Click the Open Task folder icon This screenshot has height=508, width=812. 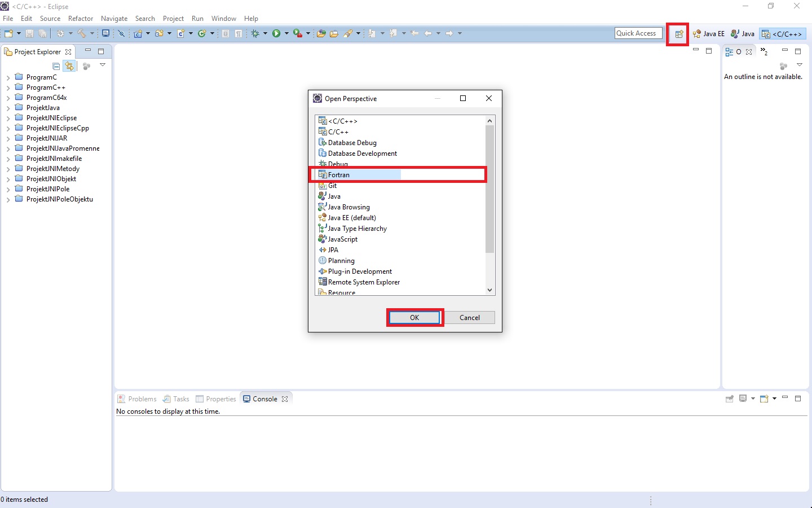pos(334,33)
